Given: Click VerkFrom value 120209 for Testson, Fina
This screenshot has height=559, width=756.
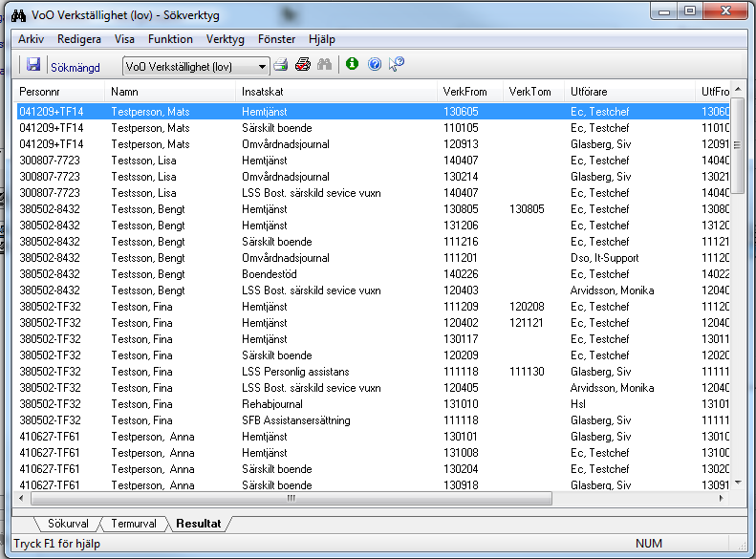Looking at the screenshot, I should [x=461, y=355].
